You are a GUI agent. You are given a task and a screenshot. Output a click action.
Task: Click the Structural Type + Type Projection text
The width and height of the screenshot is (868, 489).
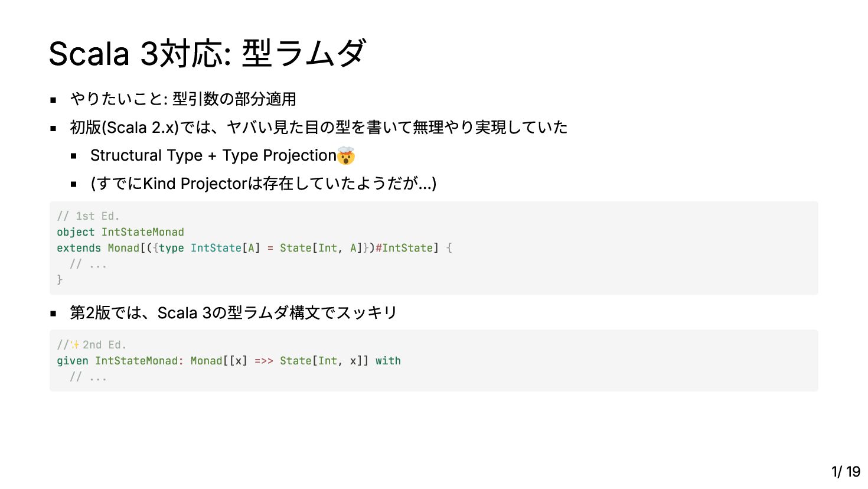[213, 155]
